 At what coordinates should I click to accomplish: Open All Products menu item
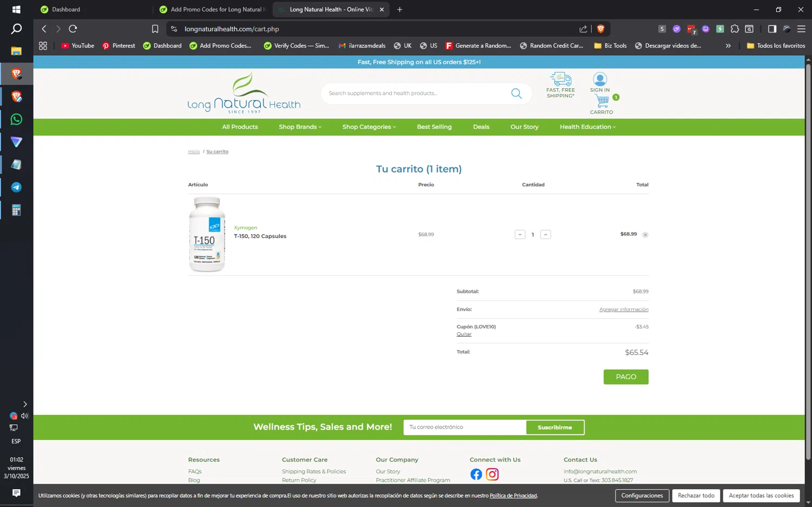240,127
